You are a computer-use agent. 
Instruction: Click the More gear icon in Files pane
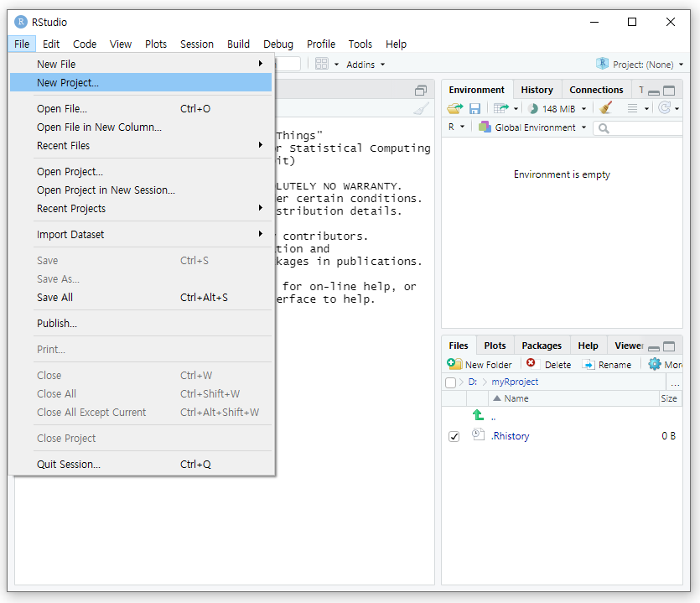(655, 364)
